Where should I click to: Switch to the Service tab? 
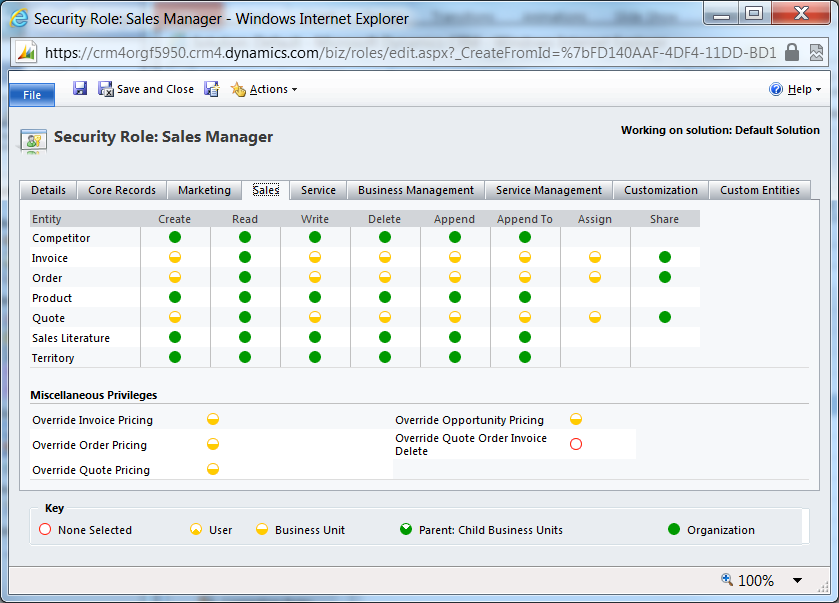pos(318,190)
